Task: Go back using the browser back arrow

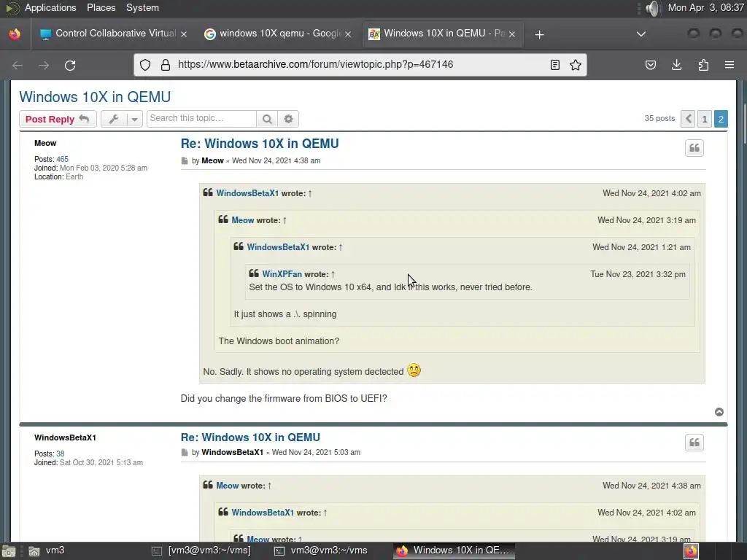Action: click(x=18, y=65)
